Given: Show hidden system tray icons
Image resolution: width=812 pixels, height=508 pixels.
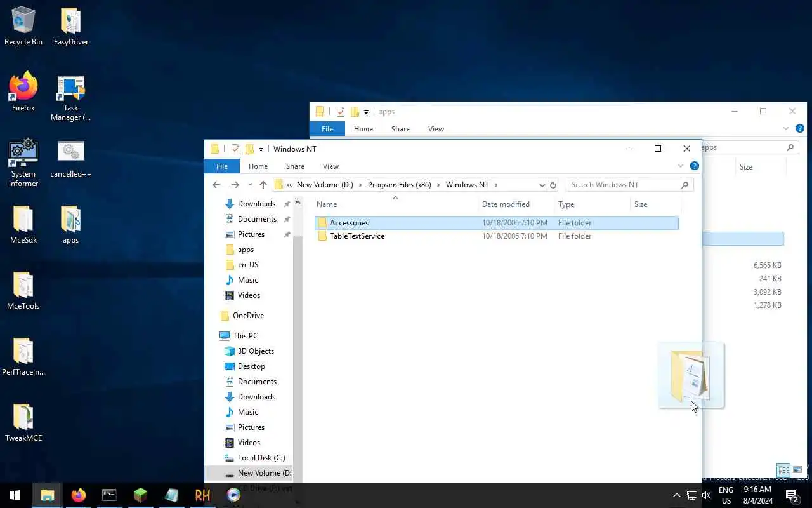Looking at the screenshot, I should pos(676,495).
